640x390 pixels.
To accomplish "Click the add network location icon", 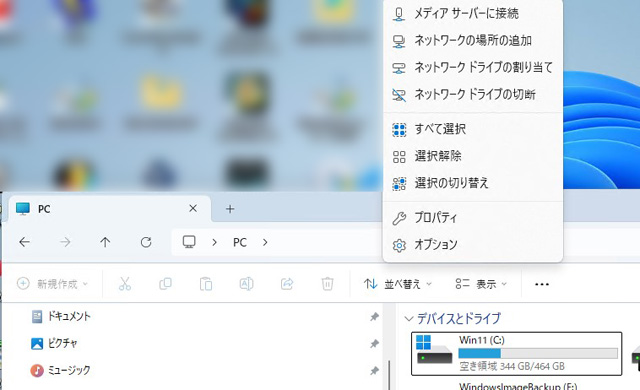I will pyautogui.click(x=399, y=41).
